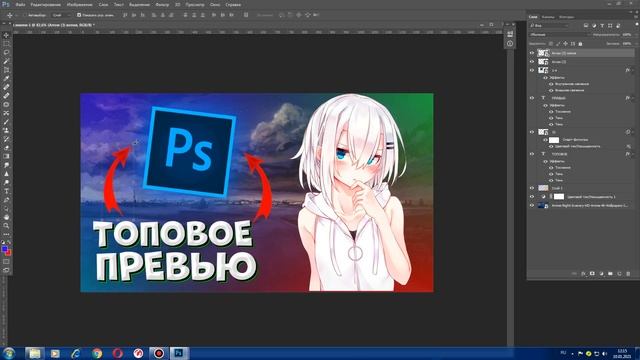
Task: Collapse effects of the 'ТОПОВОЕ' layer
Action: [x=633, y=154]
